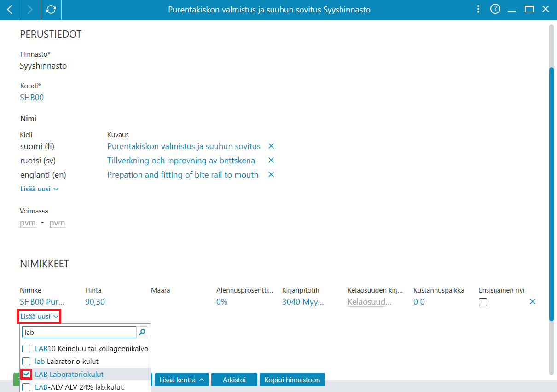Viewport: 557px width, 392px height.
Task: Check the lab Labratorio kulut box
Action: (27, 362)
